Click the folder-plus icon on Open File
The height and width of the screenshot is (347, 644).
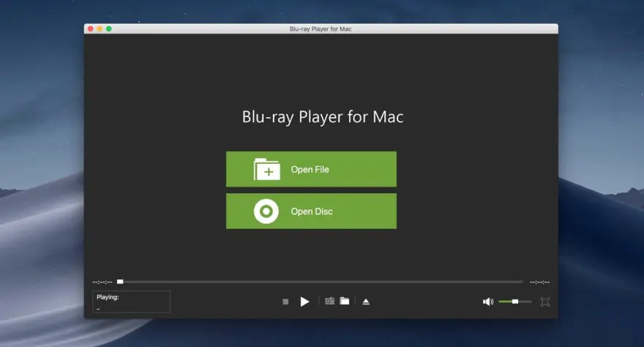click(x=267, y=169)
